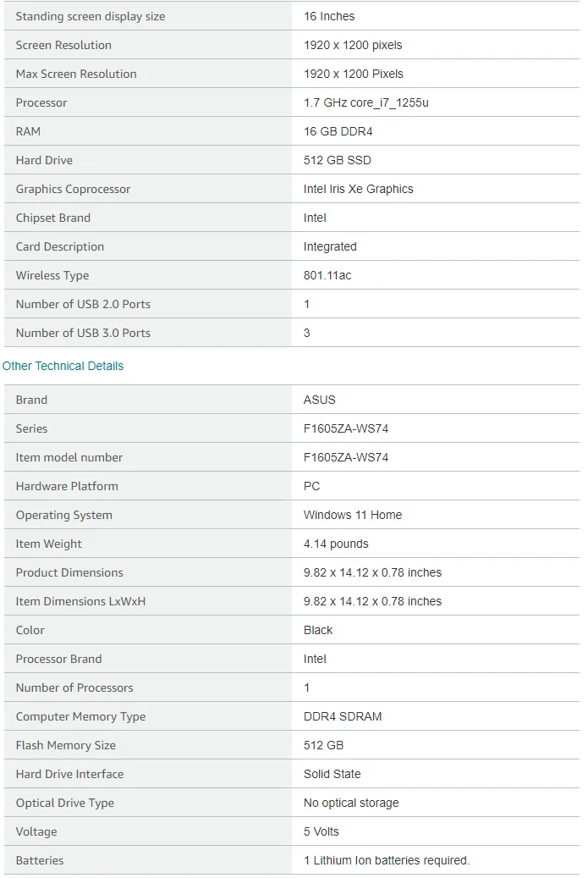588x878 pixels.
Task: Click the Item model number label
Action: point(69,457)
